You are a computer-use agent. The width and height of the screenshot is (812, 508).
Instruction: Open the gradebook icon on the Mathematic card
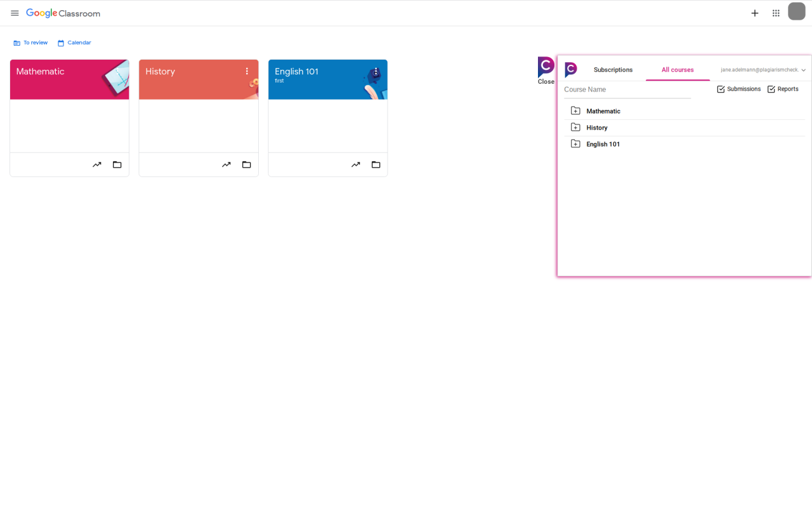(97, 164)
